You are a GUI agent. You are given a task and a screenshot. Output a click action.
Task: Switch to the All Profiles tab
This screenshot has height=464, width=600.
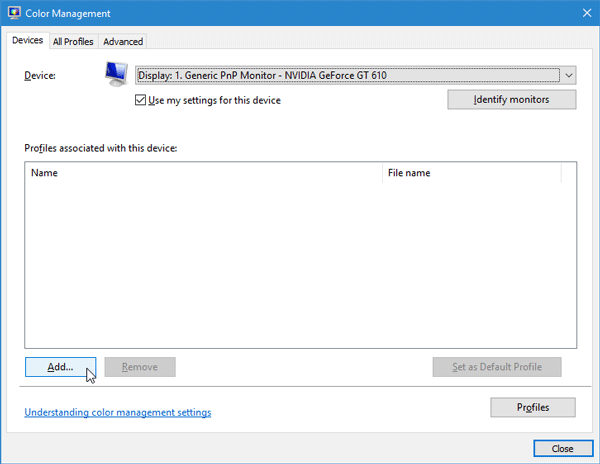pyautogui.click(x=73, y=41)
